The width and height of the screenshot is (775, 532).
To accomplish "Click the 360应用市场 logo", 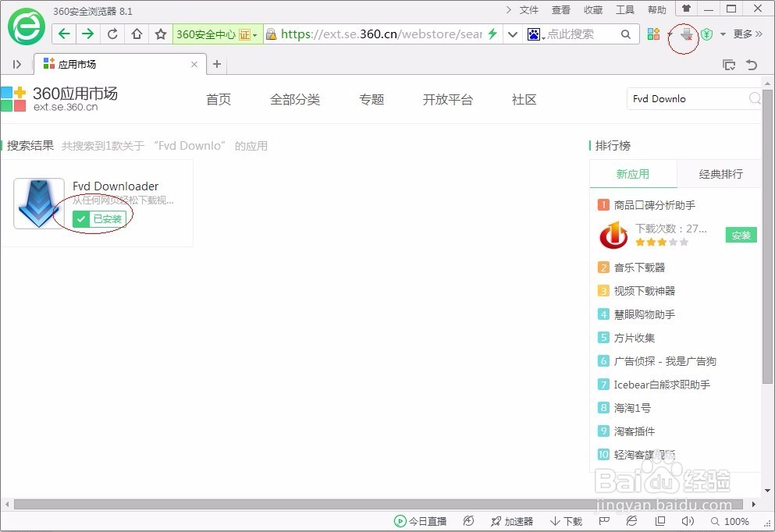I will 59,99.
